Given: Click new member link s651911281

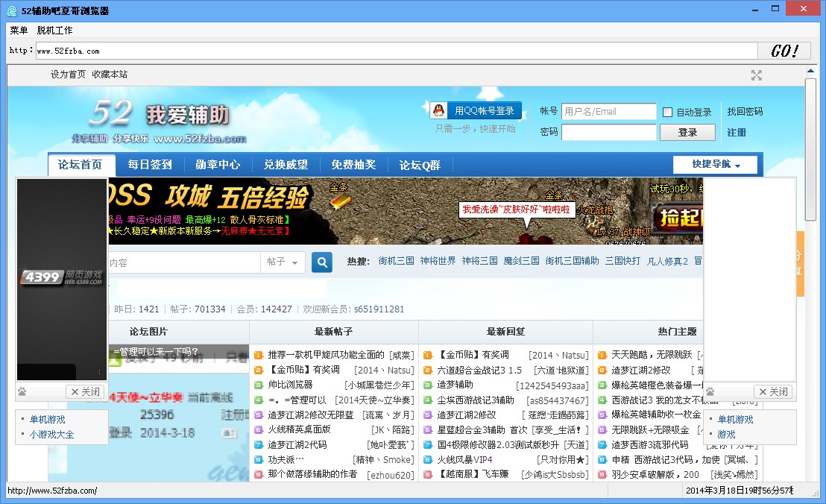Looking at the screenshot, I should pyautogui.click(x=379, y=309).
